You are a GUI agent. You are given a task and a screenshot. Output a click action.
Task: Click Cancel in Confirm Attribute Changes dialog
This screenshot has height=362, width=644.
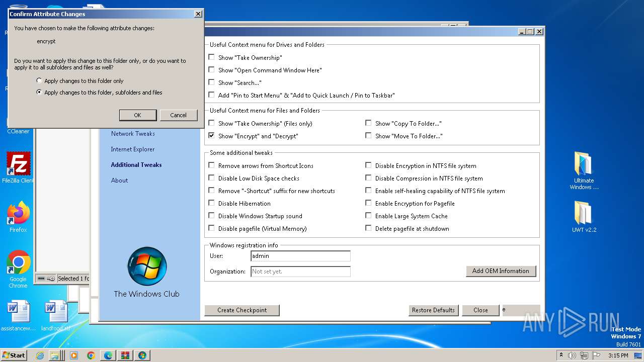point(179,115)
